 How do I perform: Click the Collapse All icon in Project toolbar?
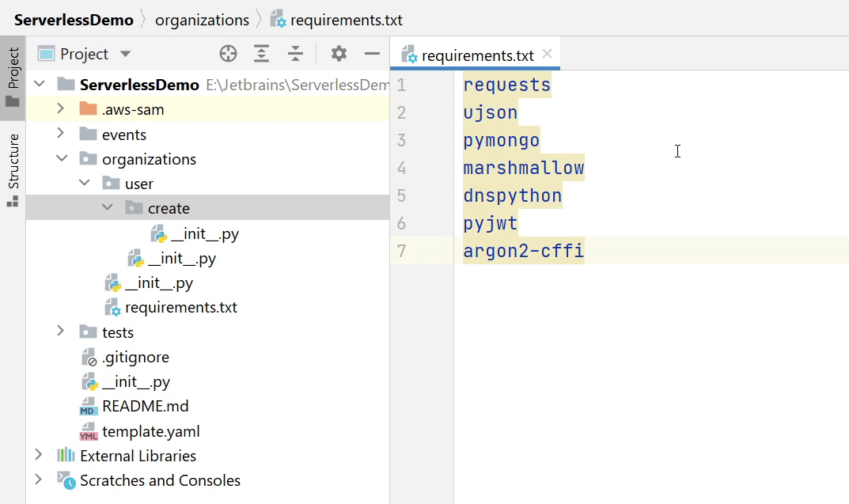295,54
